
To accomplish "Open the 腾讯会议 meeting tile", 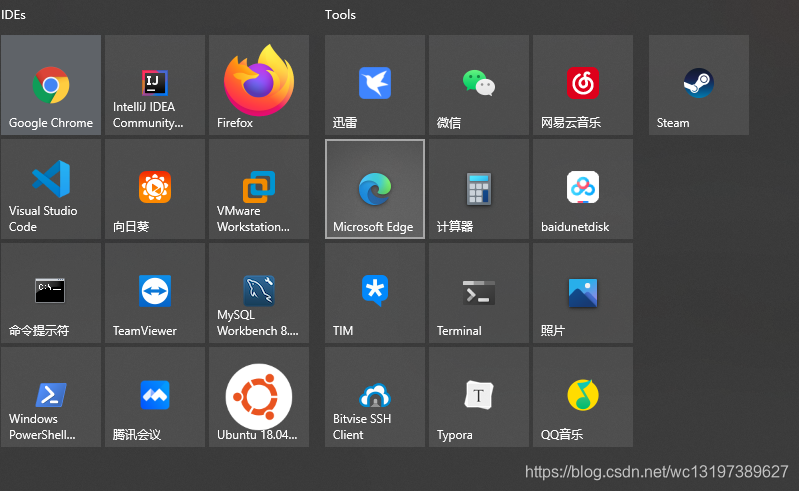I will tap(155, 397).
